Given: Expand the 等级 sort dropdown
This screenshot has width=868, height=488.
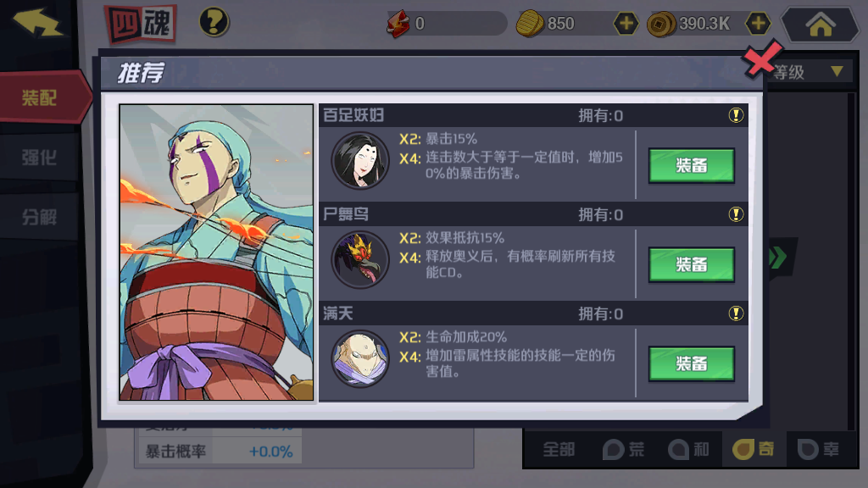Looking at the screenshot, I should pyautogui.click(x=811, y=72).
